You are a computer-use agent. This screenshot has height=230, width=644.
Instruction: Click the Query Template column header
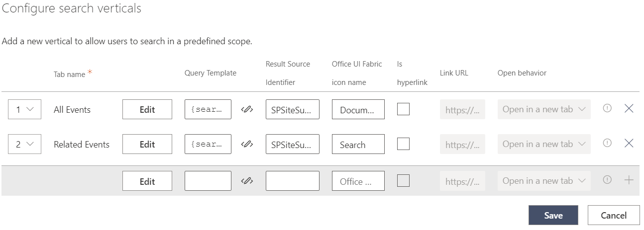(211, 73)
